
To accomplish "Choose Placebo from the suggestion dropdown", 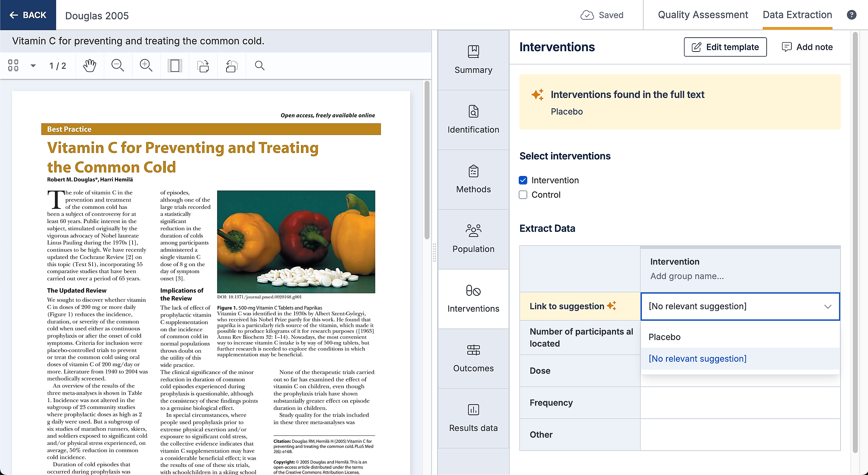I will coord(665,337).
